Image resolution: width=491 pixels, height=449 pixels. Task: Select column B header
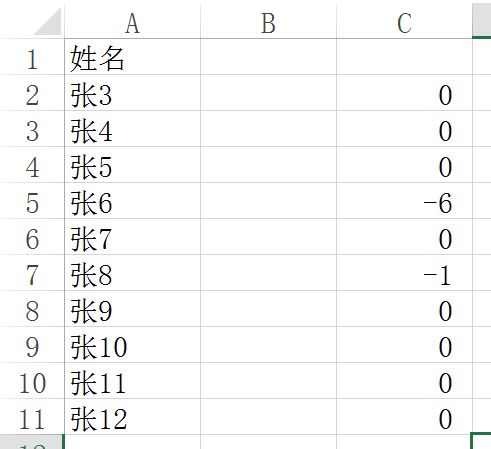pos(268,22)
